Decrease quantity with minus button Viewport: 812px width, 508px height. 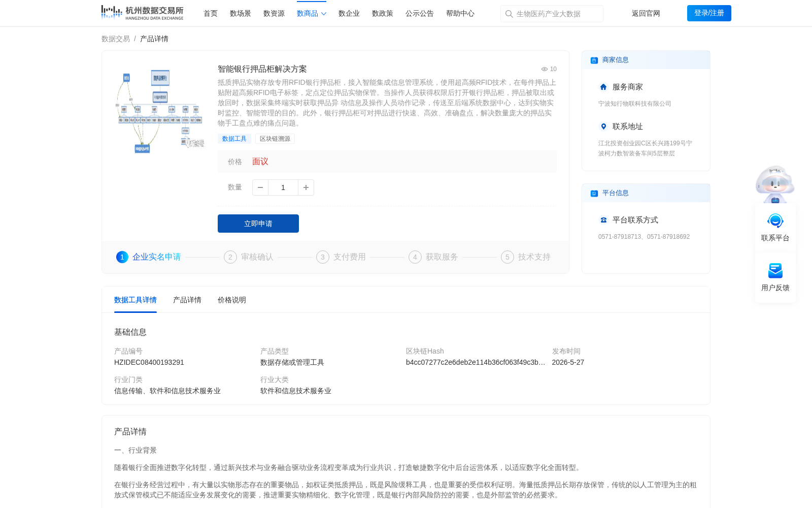click(260, 187)
